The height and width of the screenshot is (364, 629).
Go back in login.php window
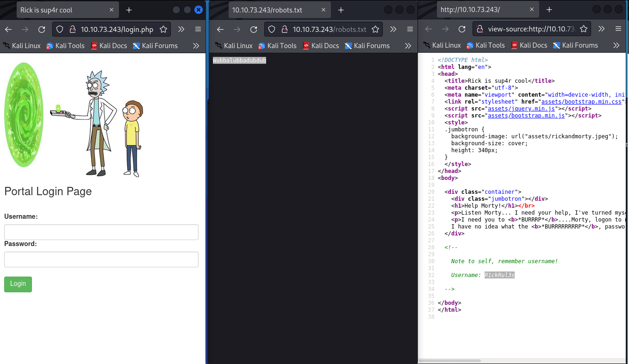point(8,29)
